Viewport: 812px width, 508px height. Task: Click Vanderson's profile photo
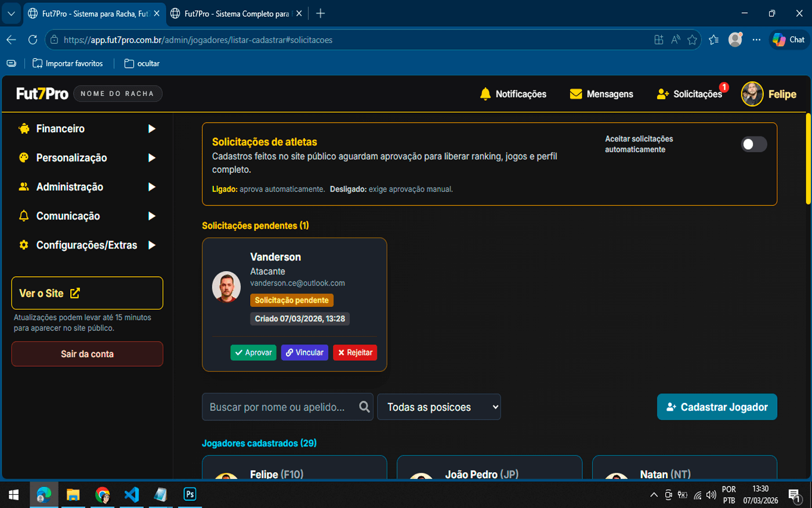226,286
